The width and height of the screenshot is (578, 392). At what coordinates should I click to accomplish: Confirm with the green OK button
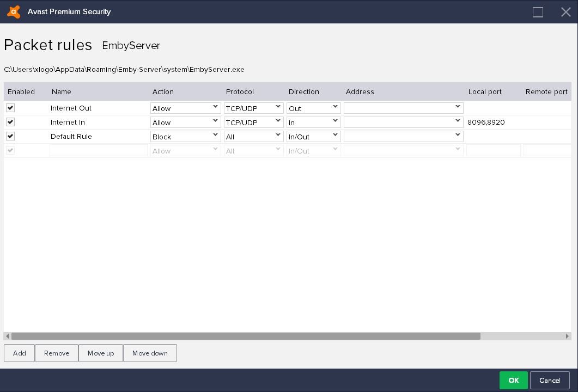click(513, 380)
